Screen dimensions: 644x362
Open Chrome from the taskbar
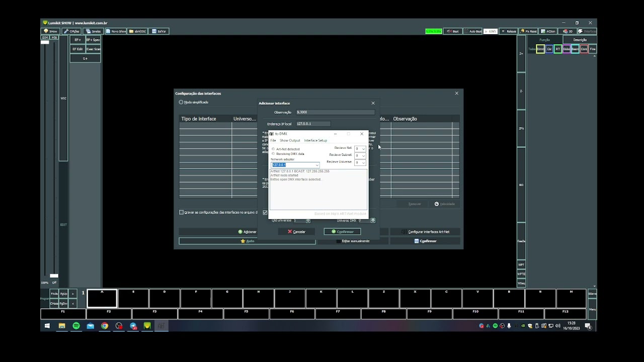[x=105, y=326]
